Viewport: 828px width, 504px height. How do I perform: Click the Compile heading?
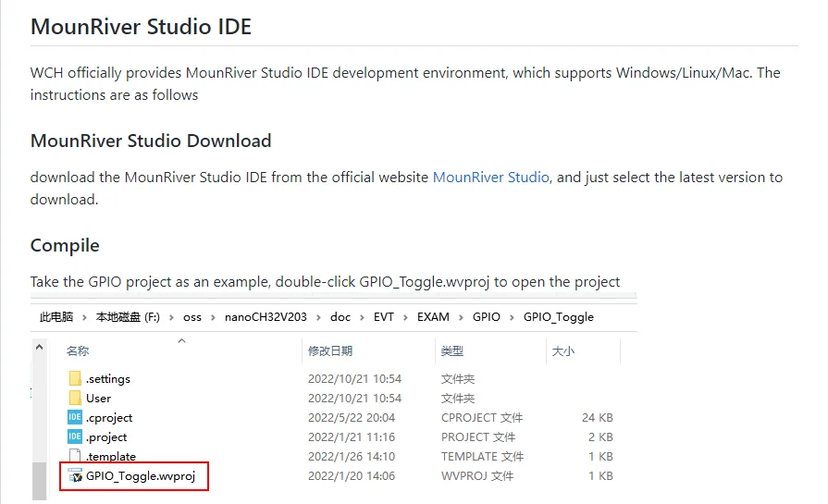pyautogui.click(x=65, y=245)
